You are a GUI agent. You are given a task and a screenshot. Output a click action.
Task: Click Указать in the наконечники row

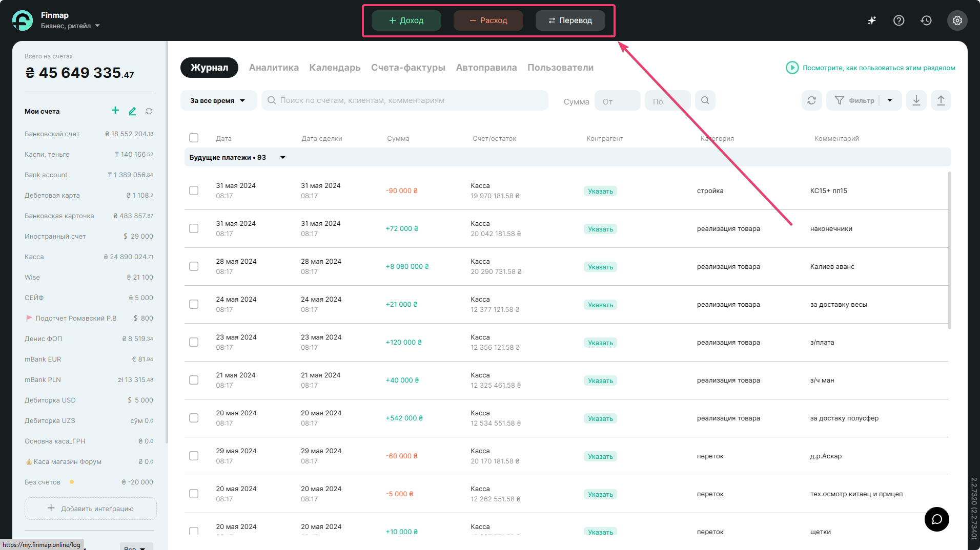click(x=600, y=229)
